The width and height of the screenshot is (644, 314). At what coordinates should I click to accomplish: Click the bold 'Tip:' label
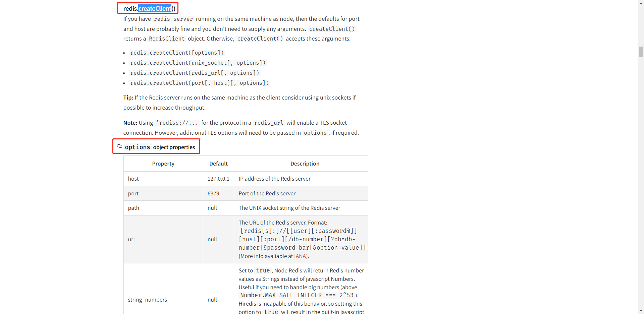click(x=128, y=98)
